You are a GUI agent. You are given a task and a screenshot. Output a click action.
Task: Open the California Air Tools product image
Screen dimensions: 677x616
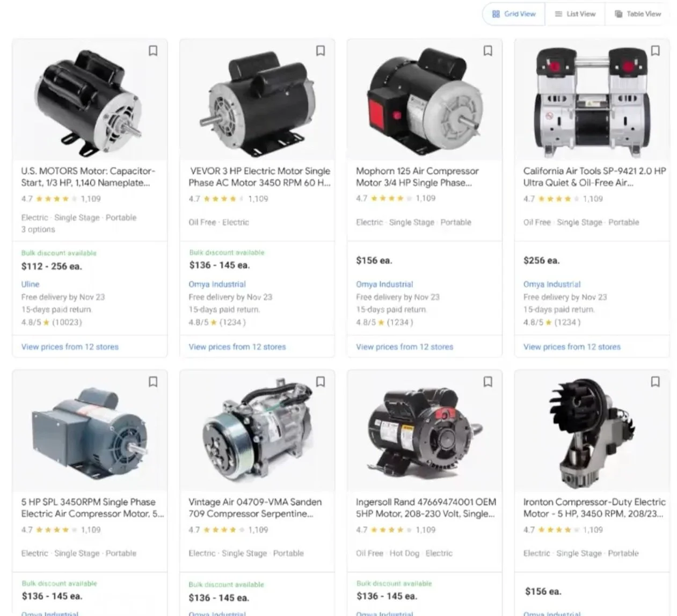592,100
